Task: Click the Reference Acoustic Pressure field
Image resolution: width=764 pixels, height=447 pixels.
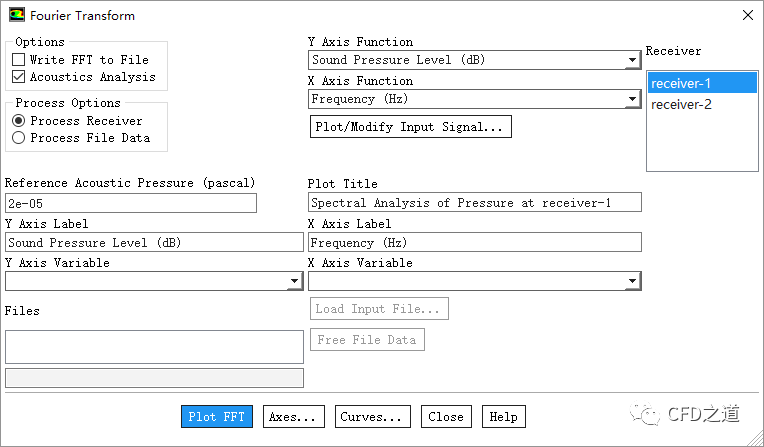Action: point(130,203)
